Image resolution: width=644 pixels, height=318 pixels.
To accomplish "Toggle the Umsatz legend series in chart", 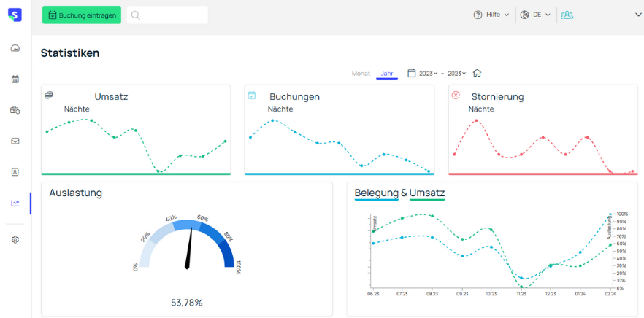I will (427, 193).
